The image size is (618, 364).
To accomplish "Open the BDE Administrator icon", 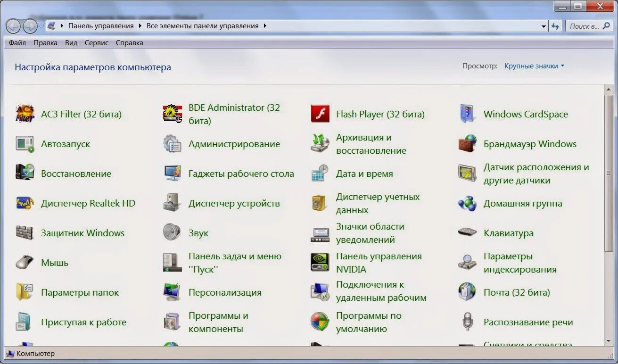I will [x=173, y=114].
